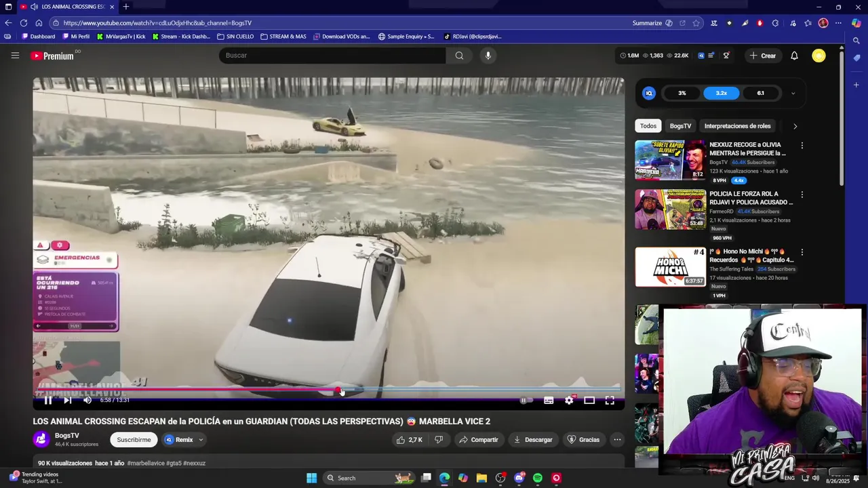Open the yellow YouTube account avatar
This screenshot has width=868, height=488.
(818, 56)
